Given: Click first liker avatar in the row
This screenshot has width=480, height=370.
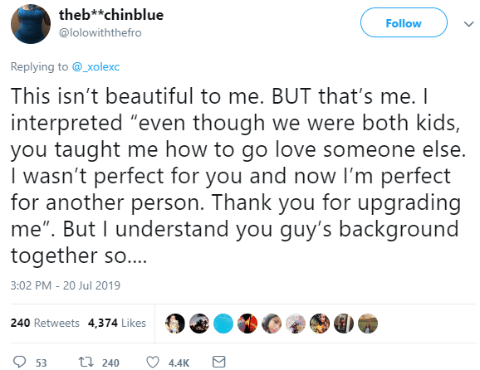Looking at the screenshot, I should click(175, 323).
